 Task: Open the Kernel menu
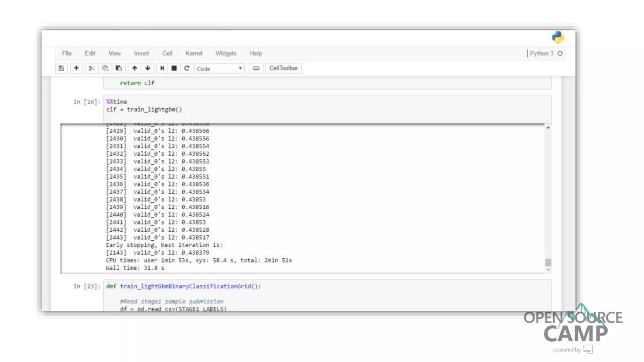(x=194, y=53)
